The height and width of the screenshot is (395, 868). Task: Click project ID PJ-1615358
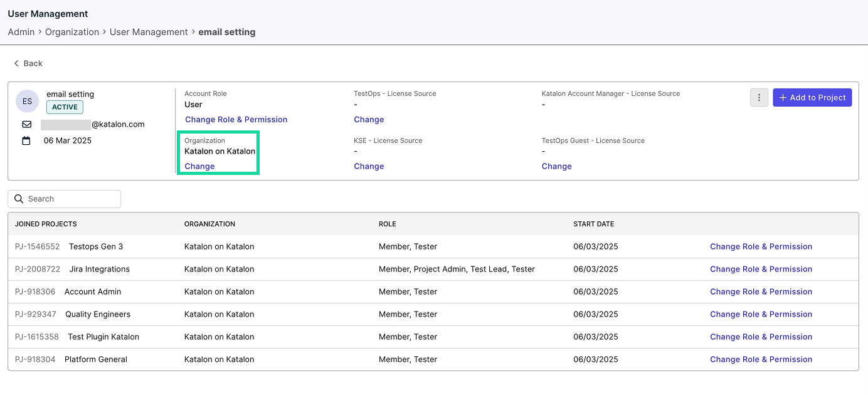[37, 337]
